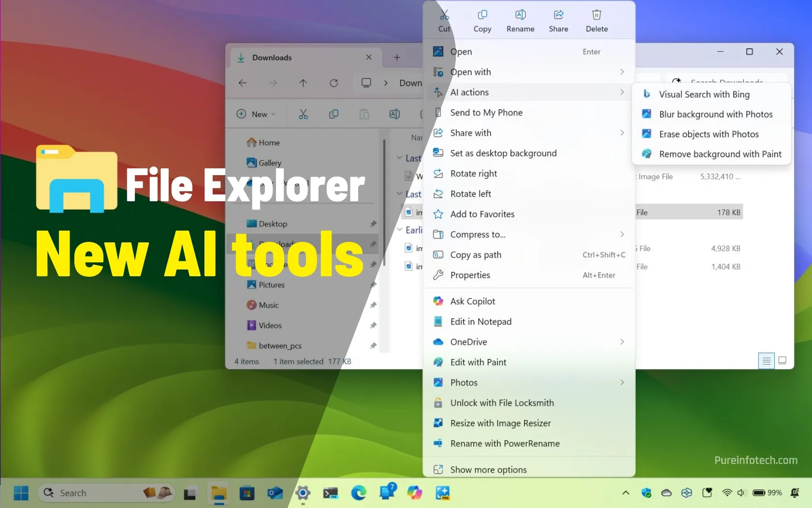Expand Photos submenu
Screen dimensions: 812x508
tap(529, 383)
